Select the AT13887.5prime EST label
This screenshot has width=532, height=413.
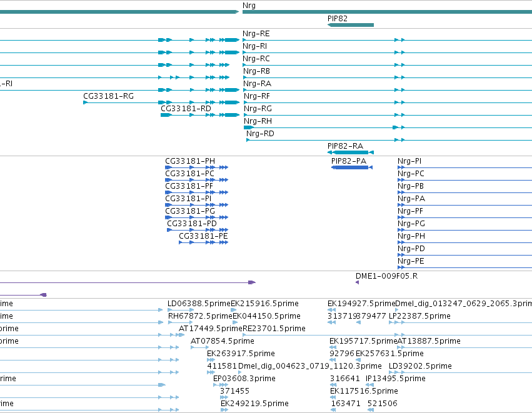tap(429, 341)
